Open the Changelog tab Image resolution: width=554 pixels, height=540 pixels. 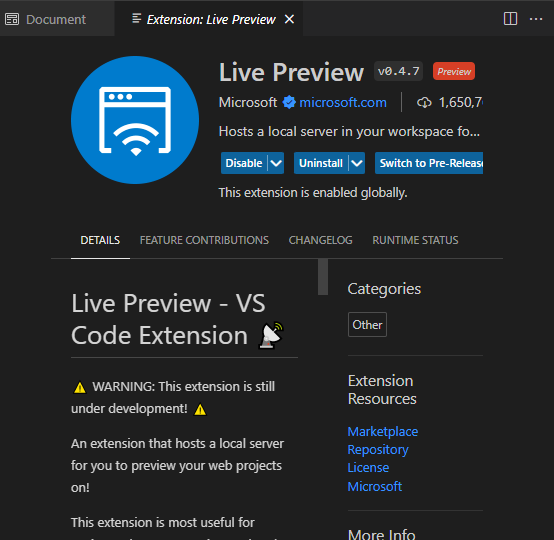320,240
